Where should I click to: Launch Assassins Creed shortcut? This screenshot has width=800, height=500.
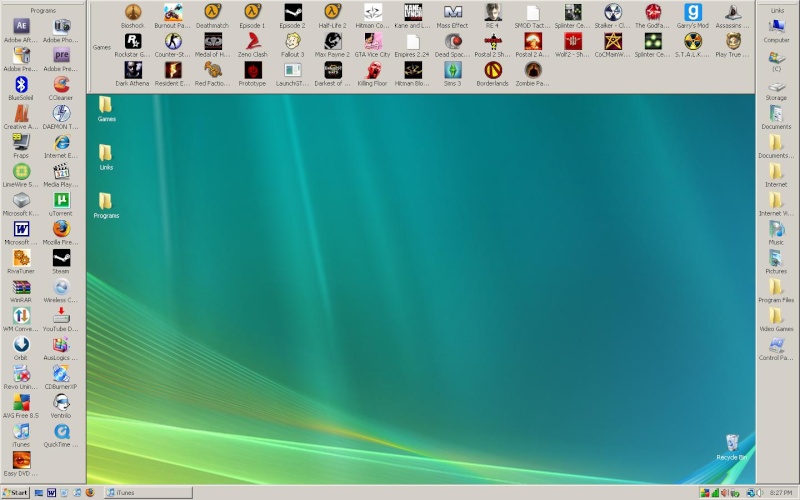733,15
